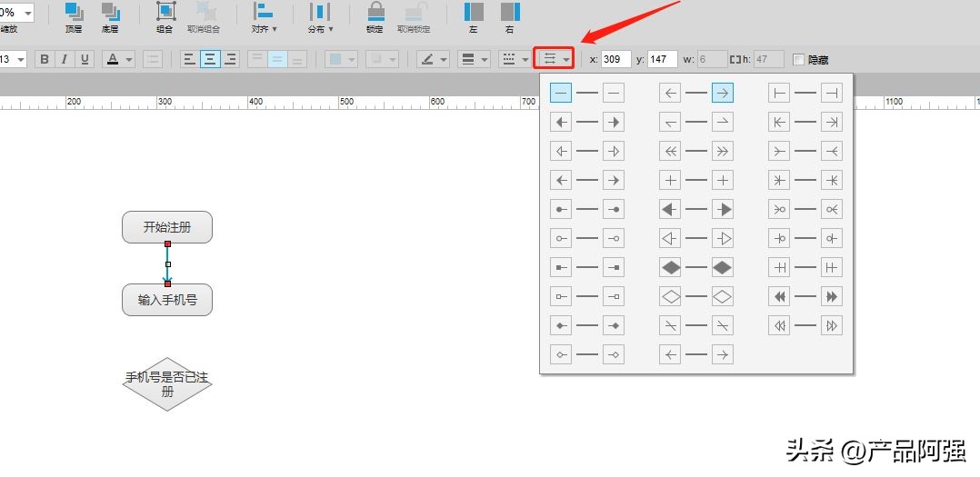Lock the selection with 锁定 icon
This screenshot has width=980, height=477.
pos(375,12)
